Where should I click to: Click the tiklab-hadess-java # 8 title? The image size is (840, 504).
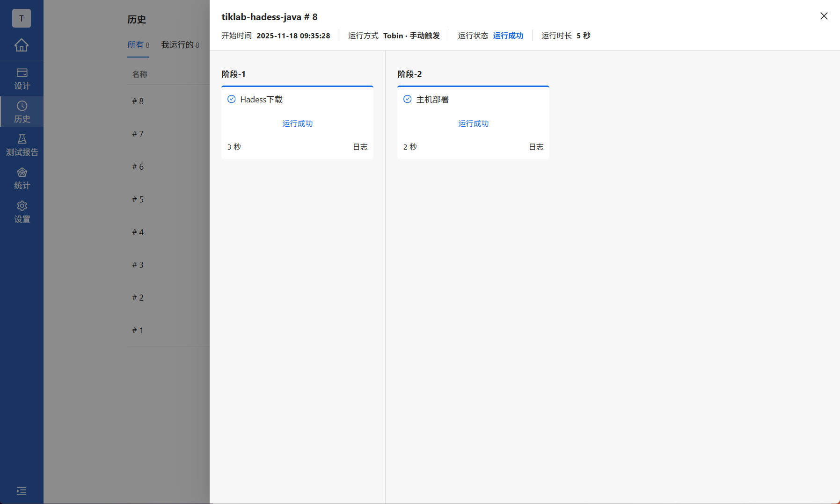pos(270,17)
